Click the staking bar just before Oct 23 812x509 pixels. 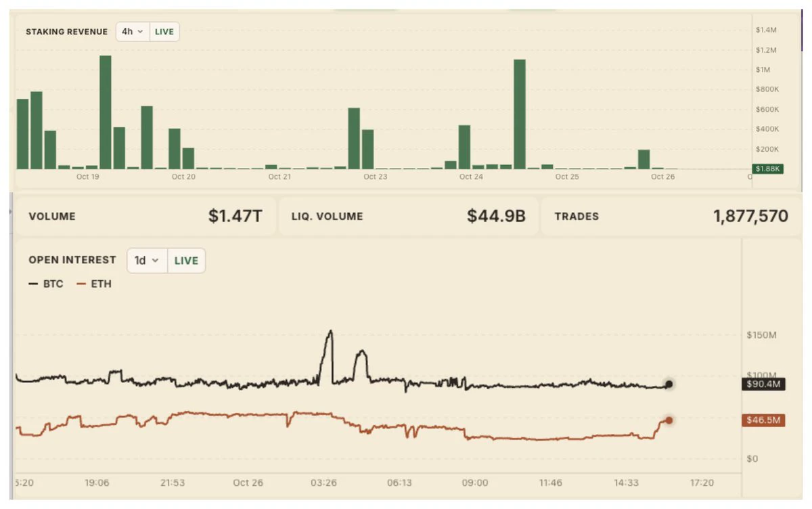click(x=367, y=150)
